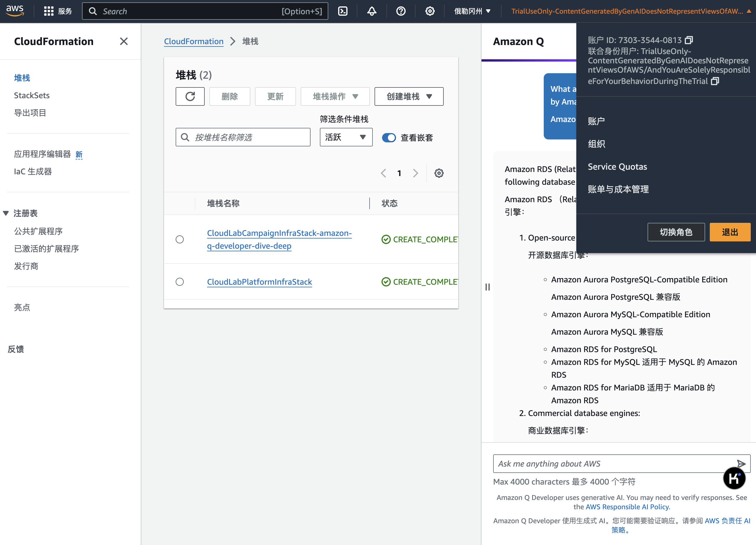756x545 pixels.
Task: Click the AWS logo home icon
Action: (x=15, y=10)
